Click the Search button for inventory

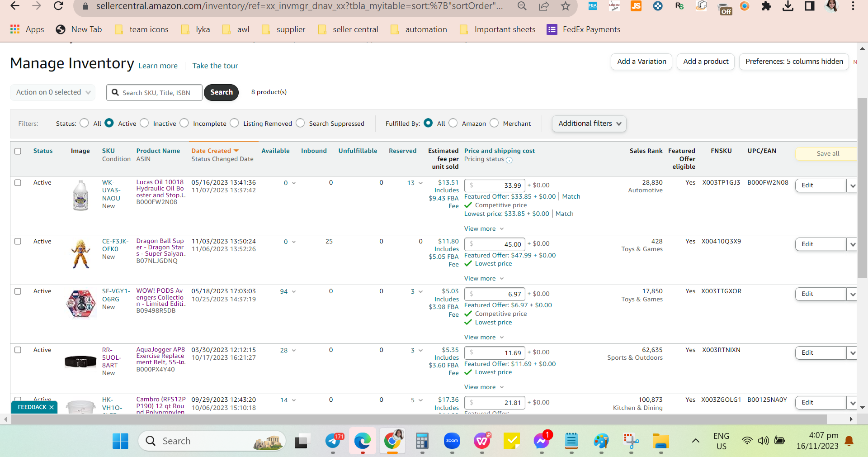(222, 92)
